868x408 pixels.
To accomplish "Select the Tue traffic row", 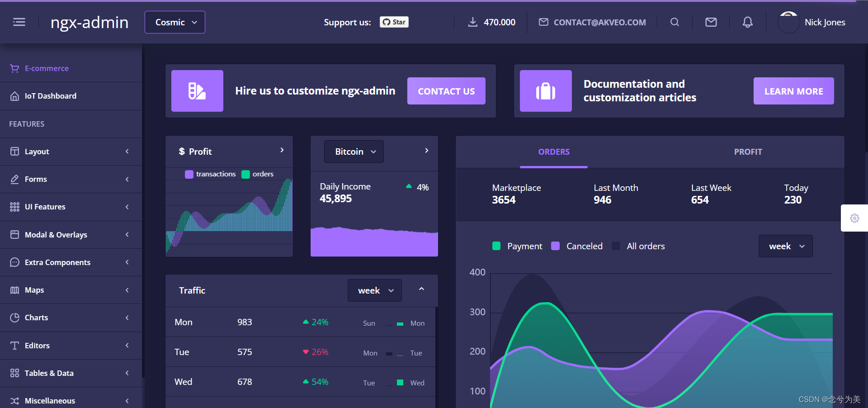I will 300,352.
